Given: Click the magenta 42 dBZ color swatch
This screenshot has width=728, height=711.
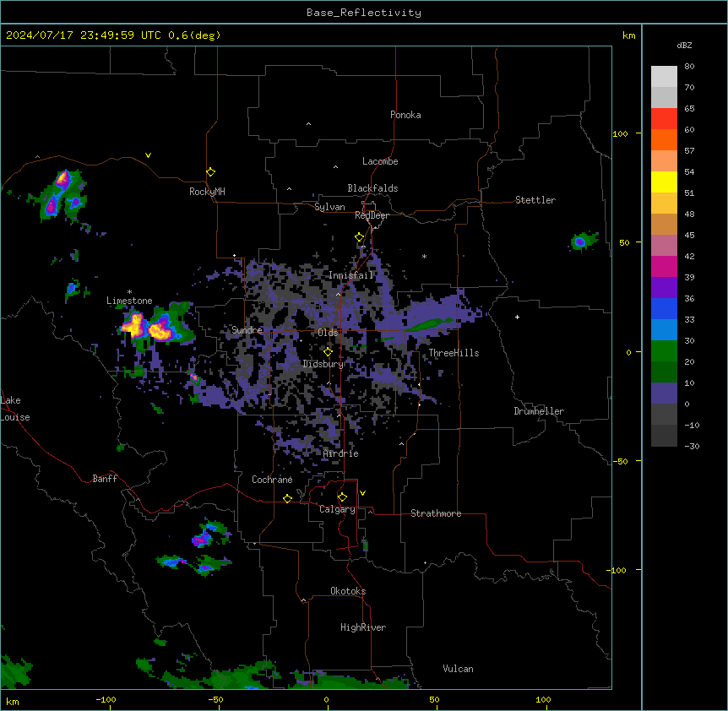Looking at the screenshot, I should tap(664, 266).
